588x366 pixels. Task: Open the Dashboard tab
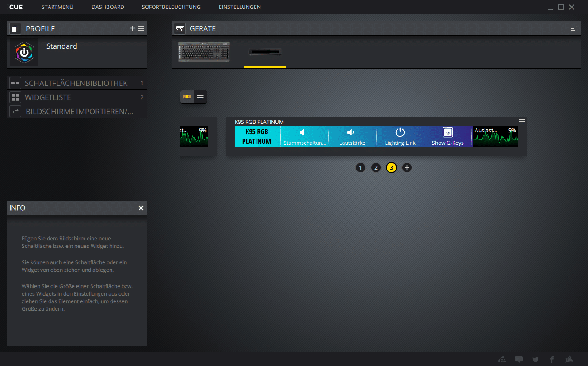pyautogui.click(x=107, y=7)
